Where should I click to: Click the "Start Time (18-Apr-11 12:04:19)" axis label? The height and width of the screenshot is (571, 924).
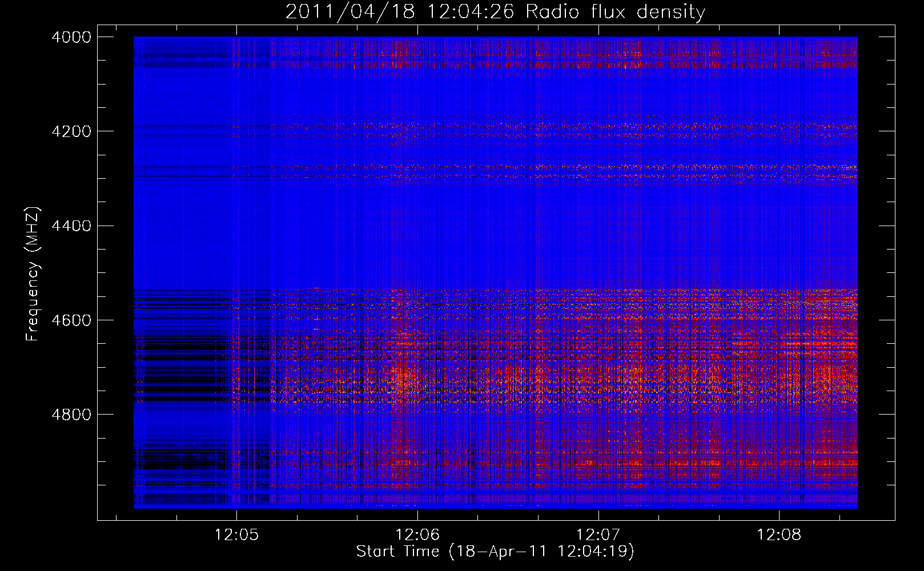click(x=495, y=552)
